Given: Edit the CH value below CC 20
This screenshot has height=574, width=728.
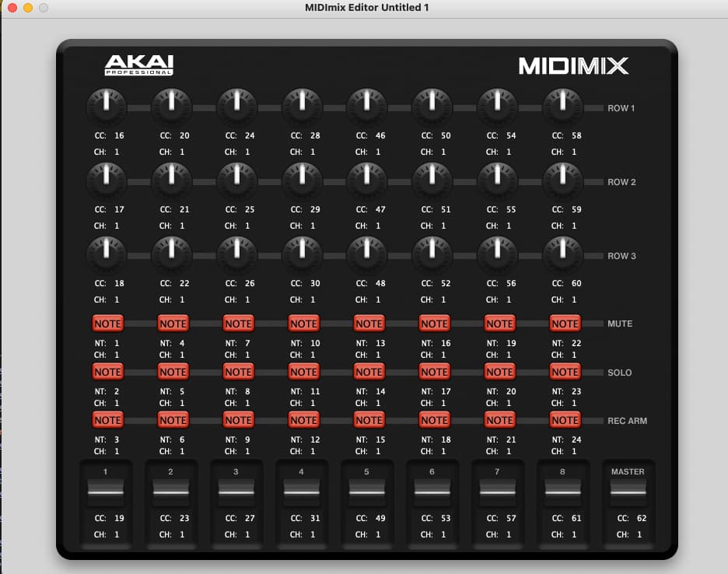Looking at the screenshot, I should (x=182, y=152).
